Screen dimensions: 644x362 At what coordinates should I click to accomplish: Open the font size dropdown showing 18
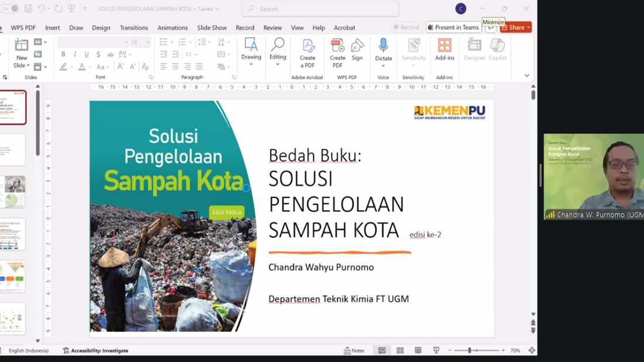click(x=140, y=42)
